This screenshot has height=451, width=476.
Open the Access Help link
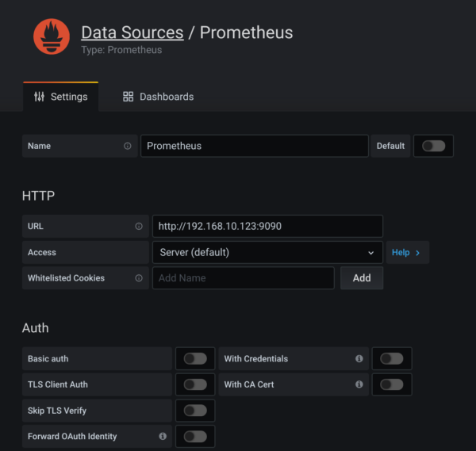[408, 252]
